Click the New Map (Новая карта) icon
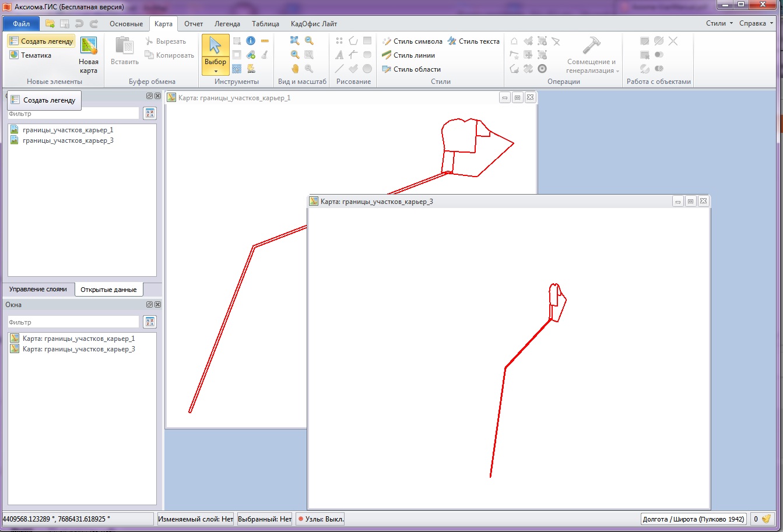 click(89, 55)
